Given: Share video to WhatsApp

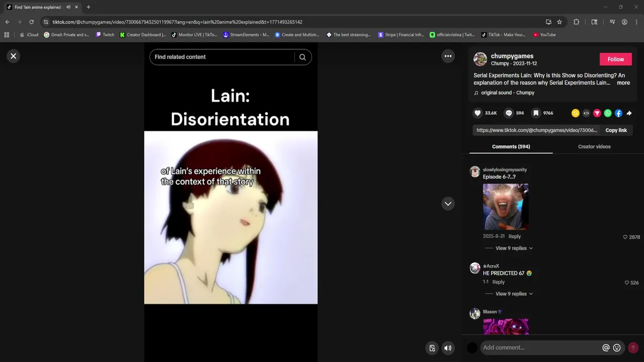Looking at the screenshot, I should tap(608, 113).
